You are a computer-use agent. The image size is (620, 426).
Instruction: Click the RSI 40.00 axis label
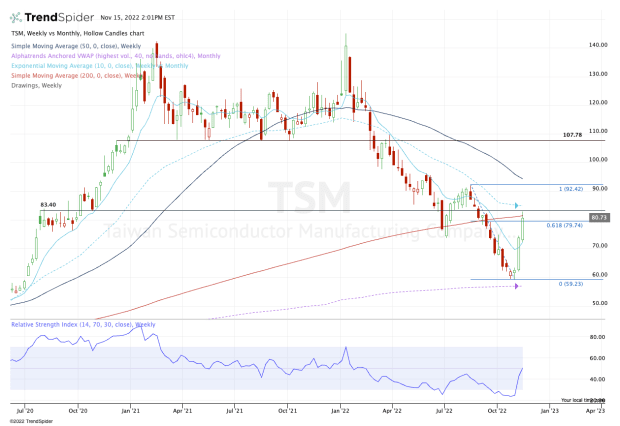click(597, 379)
